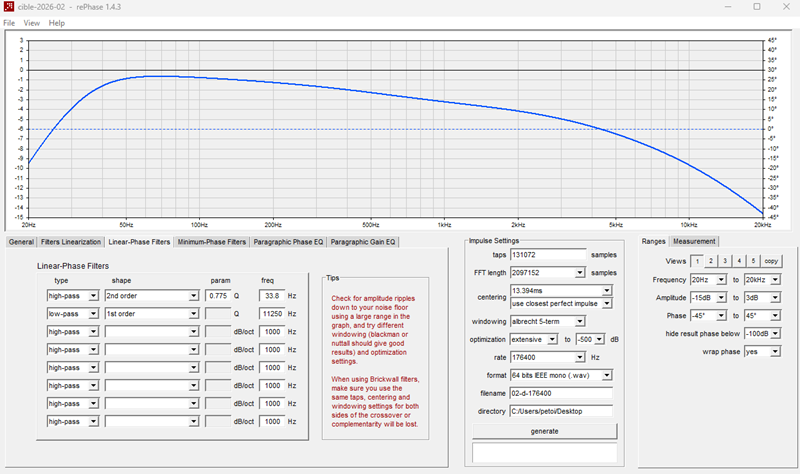The height and width of the screenshot is (474, 800).
Task: Select view number 1 button
Action: pyautogui.click(x=697, y=261)
